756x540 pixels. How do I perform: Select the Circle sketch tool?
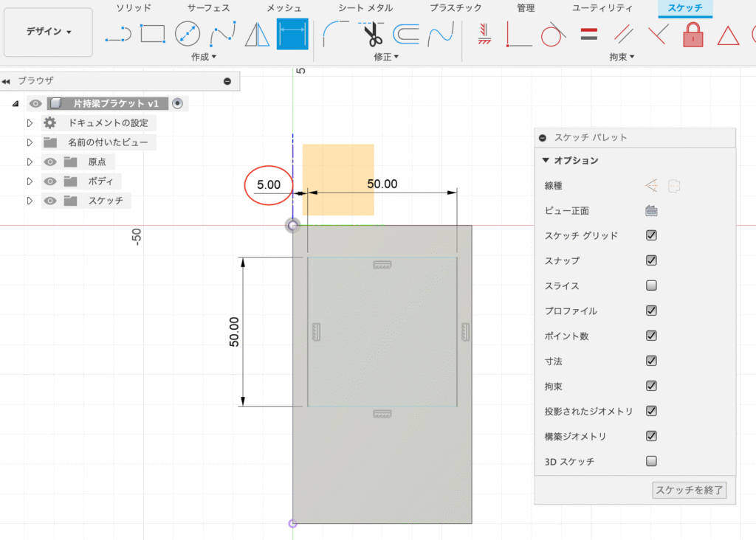[187, 33]
